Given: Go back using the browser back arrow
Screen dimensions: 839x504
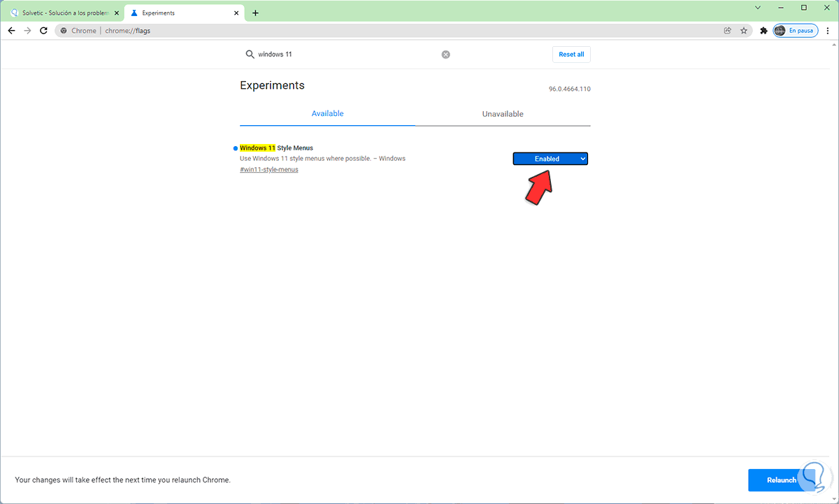Looking at the screenshot, I should 11,31.
